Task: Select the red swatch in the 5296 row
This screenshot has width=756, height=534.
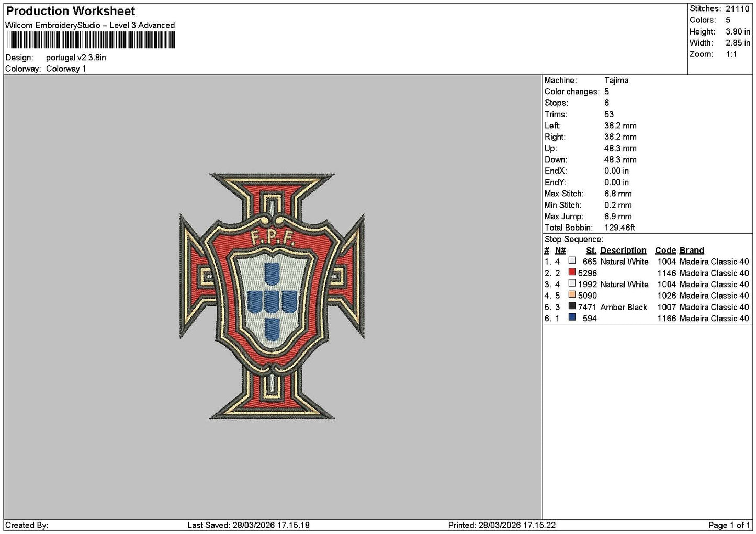Action: coord(572,272)
